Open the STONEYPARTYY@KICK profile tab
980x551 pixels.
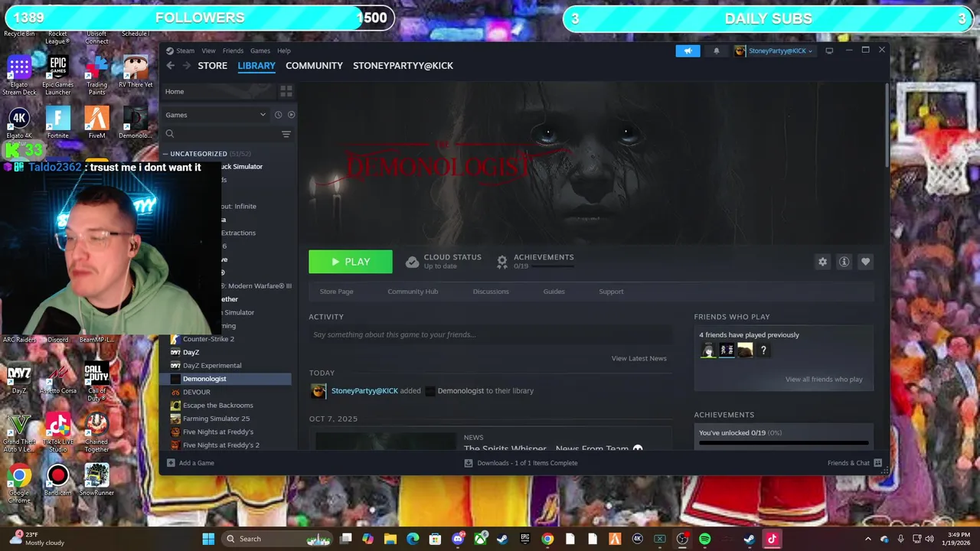point(403,66)
